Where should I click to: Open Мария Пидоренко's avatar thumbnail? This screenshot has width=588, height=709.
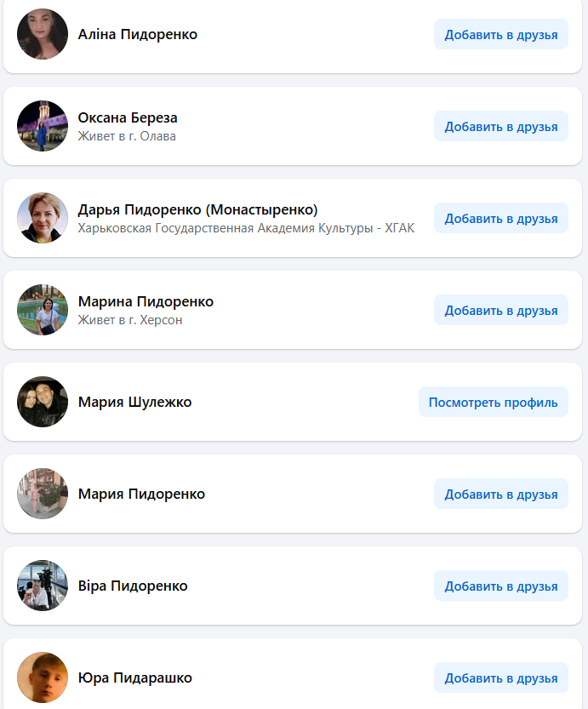(43, 494)
